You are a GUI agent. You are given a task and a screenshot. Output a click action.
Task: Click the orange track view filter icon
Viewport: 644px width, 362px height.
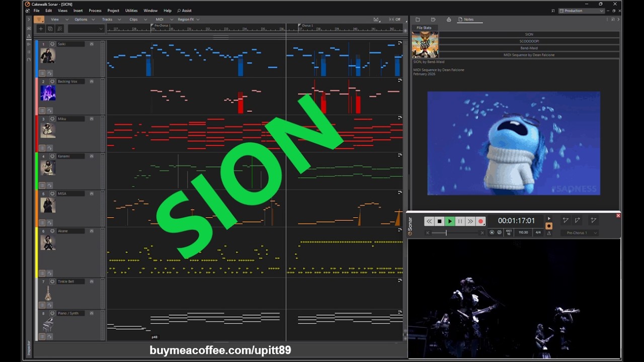[x=39, y=20]
